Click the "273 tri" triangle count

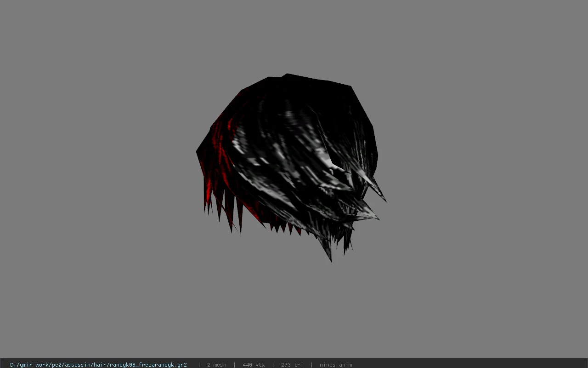click(292, 365)
